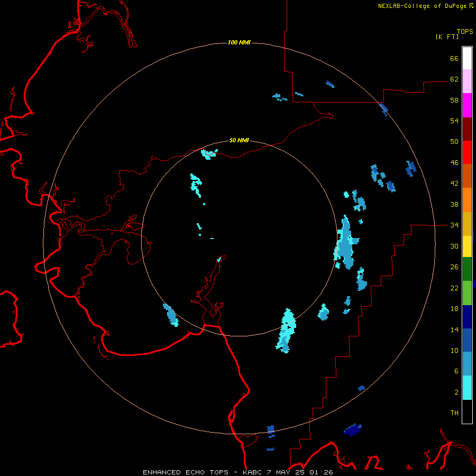Click the light blue 10 kft swatch
The height and width of the screenshot is (476, 476).
click(x=467, y=364)
